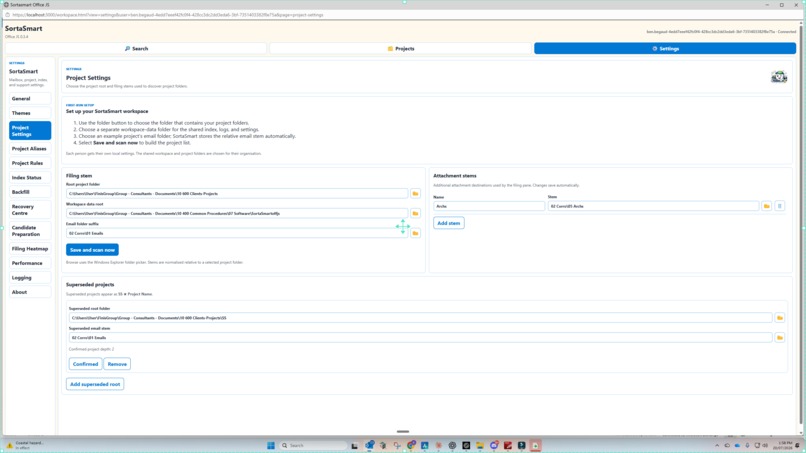This screenshot has height=453, width=806.
Task: Open the Backfill page
Action: pos(30,192)
